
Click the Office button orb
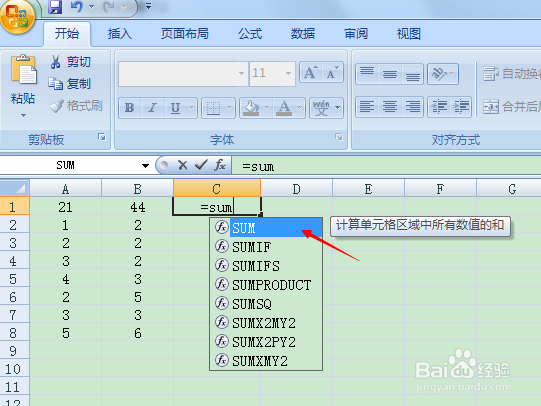tap(17, 16)
